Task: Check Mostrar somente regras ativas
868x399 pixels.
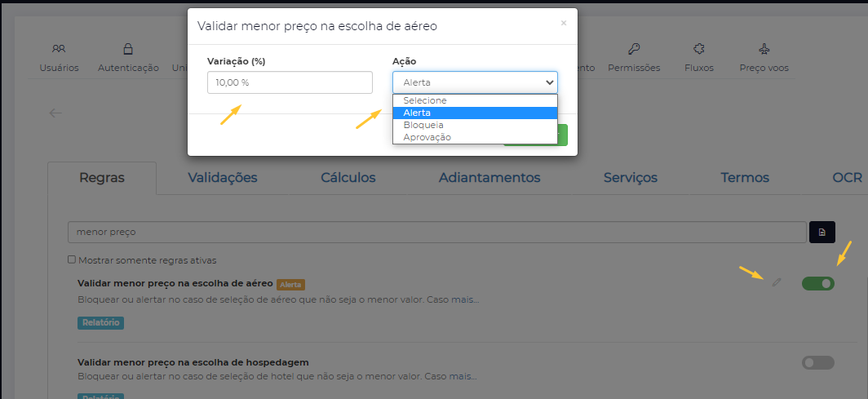Action: click(73, 260)
